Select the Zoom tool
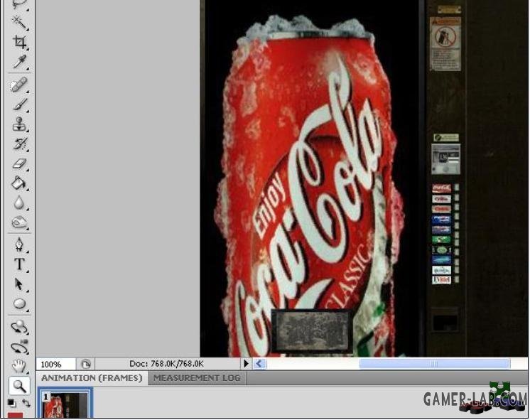Viewport: 530px width, 420px height. (x=19, y=386)
